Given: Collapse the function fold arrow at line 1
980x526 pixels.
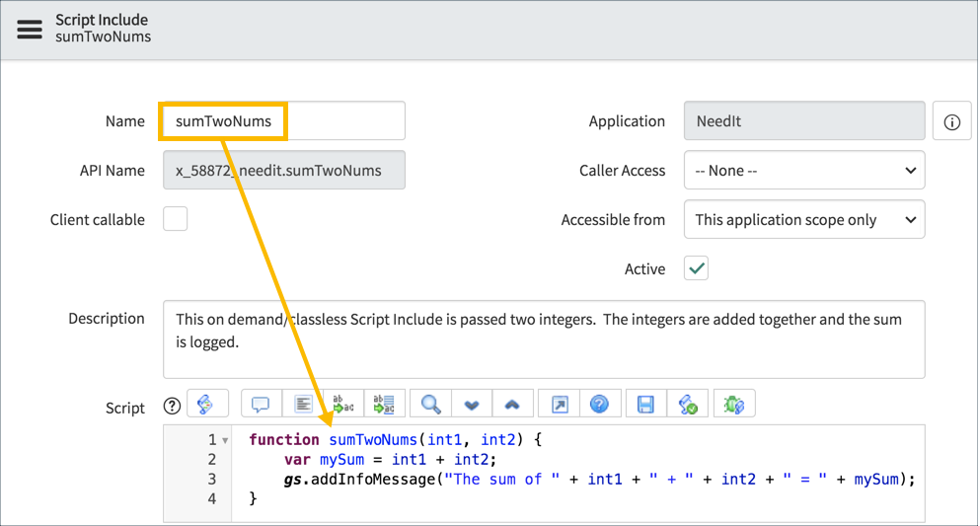Looking at the screenshot, I should pyautogui.click(x=226, y=441).
